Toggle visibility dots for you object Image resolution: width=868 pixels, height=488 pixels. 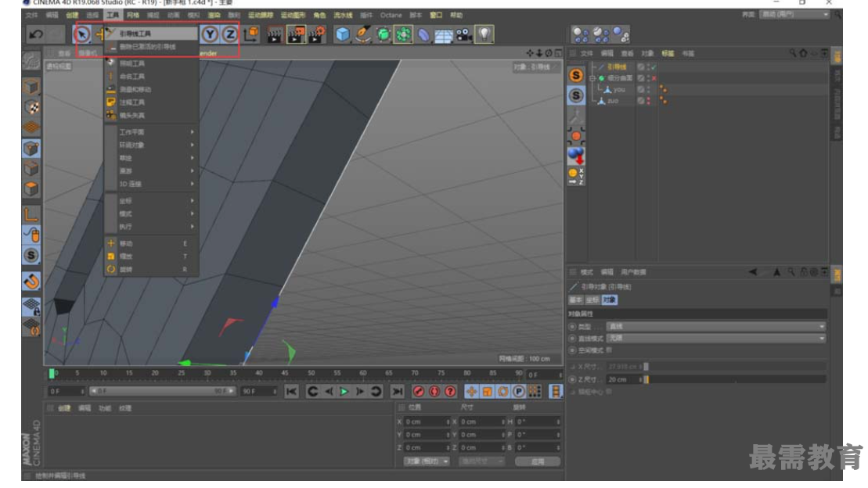click(x=648, y=90)
